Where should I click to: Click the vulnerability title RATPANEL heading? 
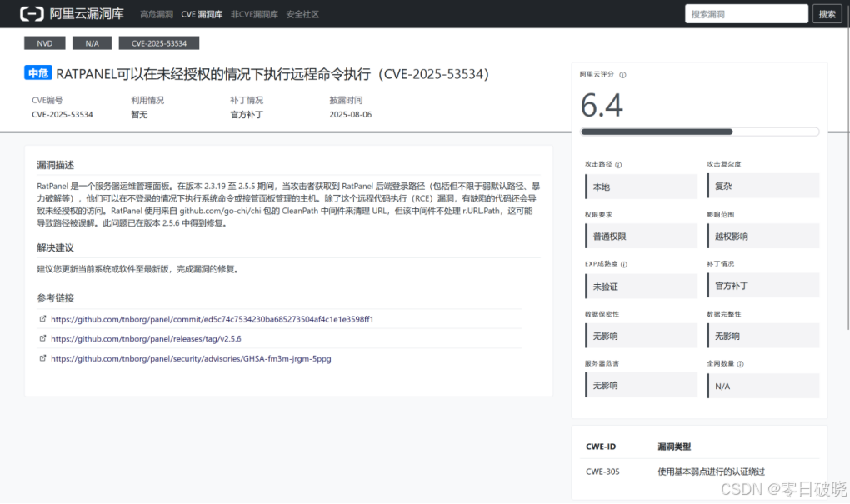pyautogui.click(x=272, y=73)
